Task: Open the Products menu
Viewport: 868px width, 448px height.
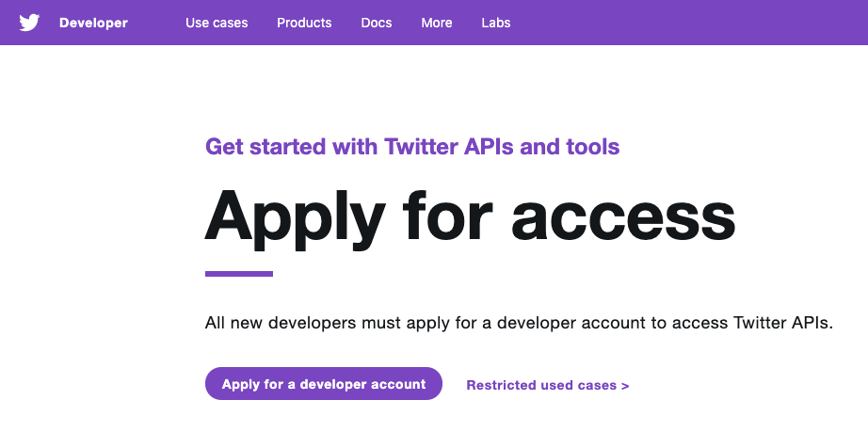Action: (304, 23)
